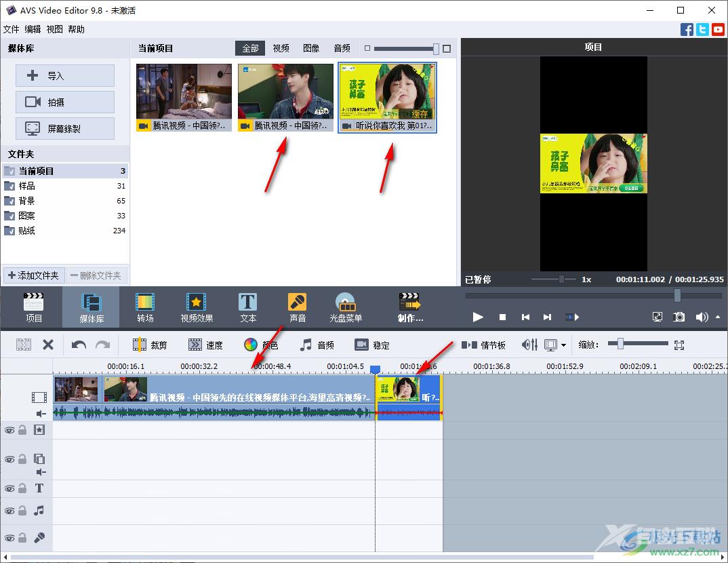728x563 pixels.
Task: Click the 添加文件夹 add folder button
Action: (x=33, y=275)
